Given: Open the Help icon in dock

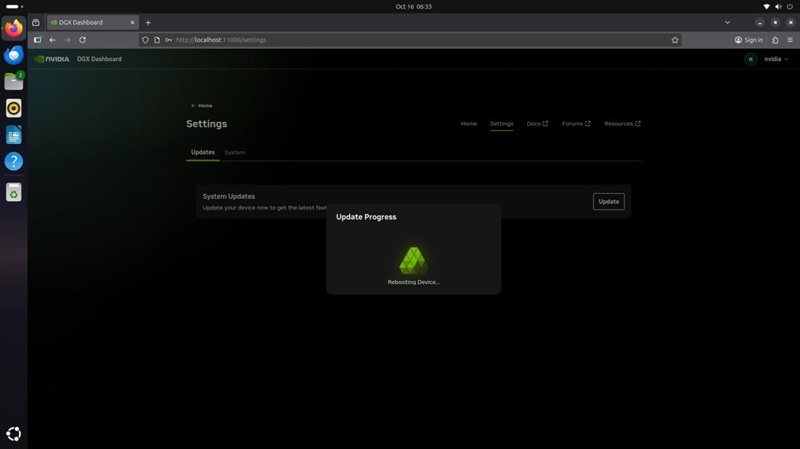Looking at the screenshot, I should 14,161.
